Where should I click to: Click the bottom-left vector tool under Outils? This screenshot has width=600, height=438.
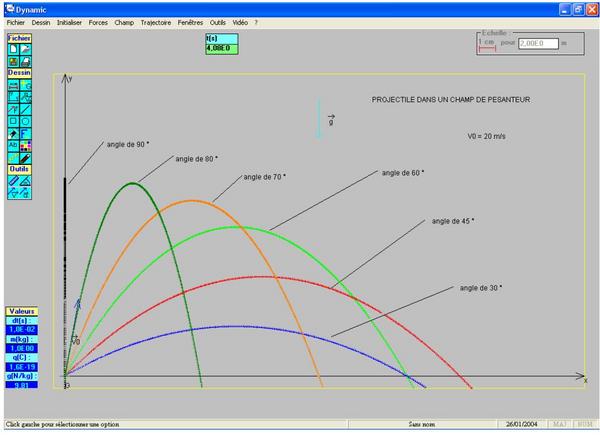coord(13,193)
